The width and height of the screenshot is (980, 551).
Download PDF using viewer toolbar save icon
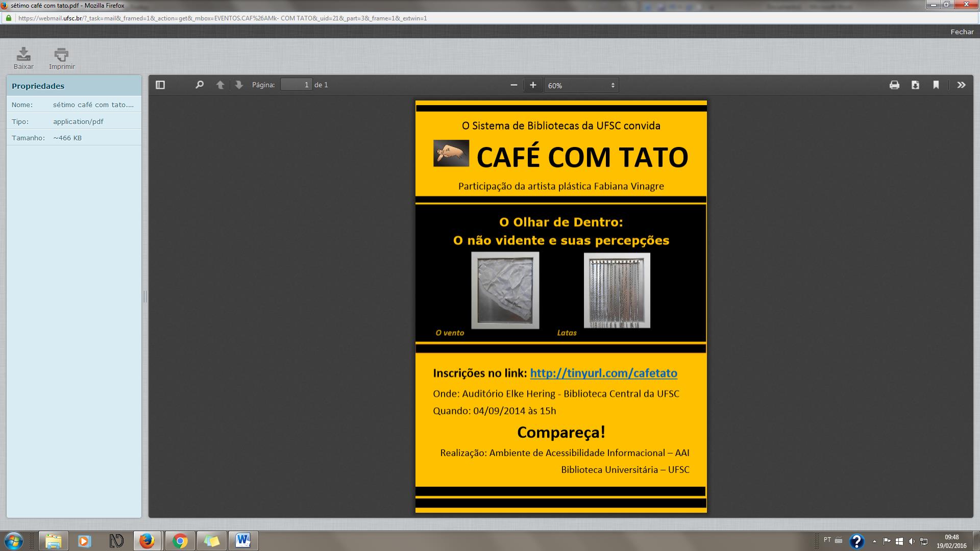click(915, 85)
